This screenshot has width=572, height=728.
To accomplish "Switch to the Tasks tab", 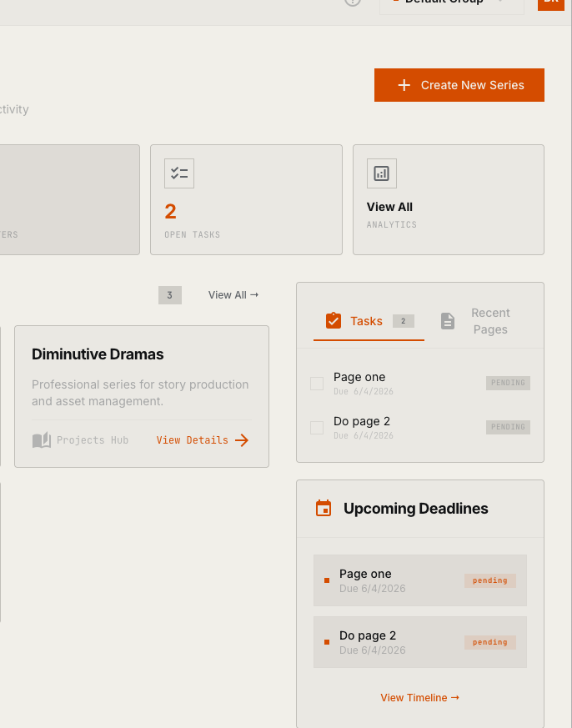I will 369,321.
